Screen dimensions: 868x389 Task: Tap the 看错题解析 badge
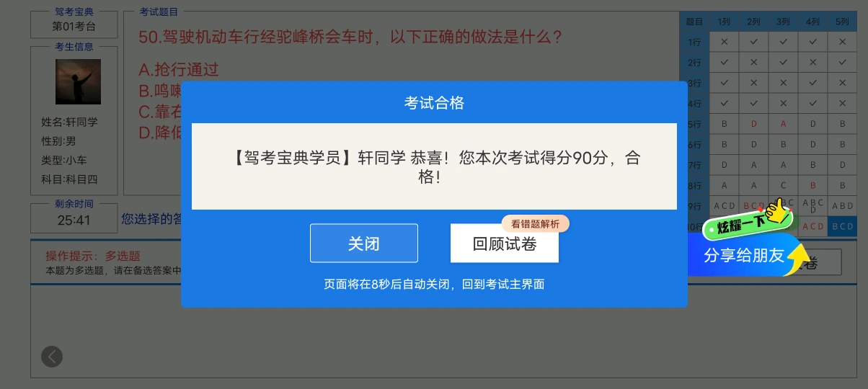pos(536,223)
